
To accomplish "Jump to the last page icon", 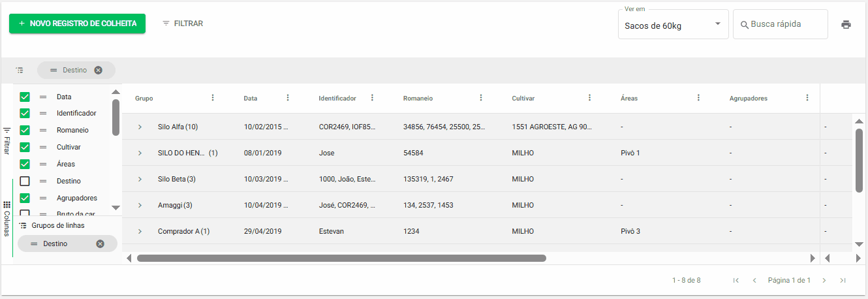I will point(843,281).
